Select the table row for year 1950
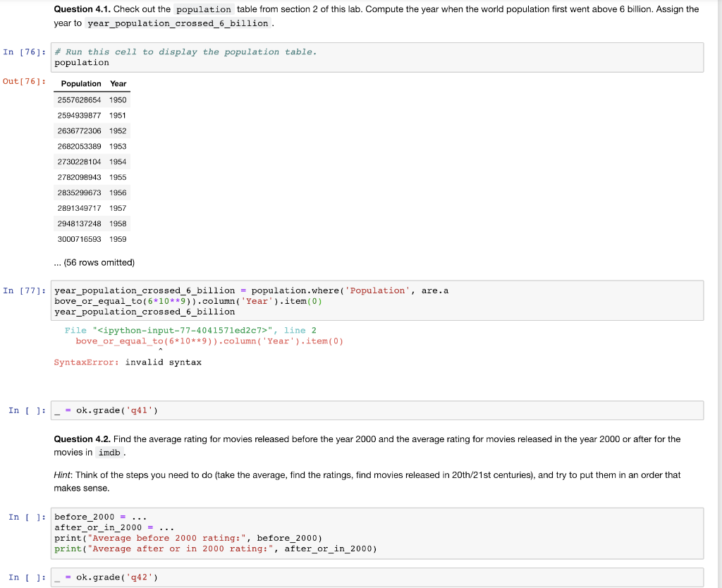This screenshot has width=722, height=588. pos(90,99)
